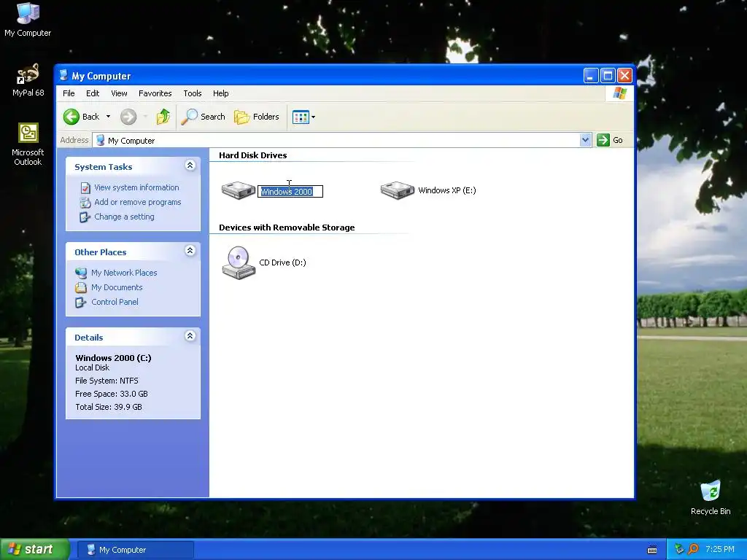
Task: Open the Start menu
Action: click(34, 550)
